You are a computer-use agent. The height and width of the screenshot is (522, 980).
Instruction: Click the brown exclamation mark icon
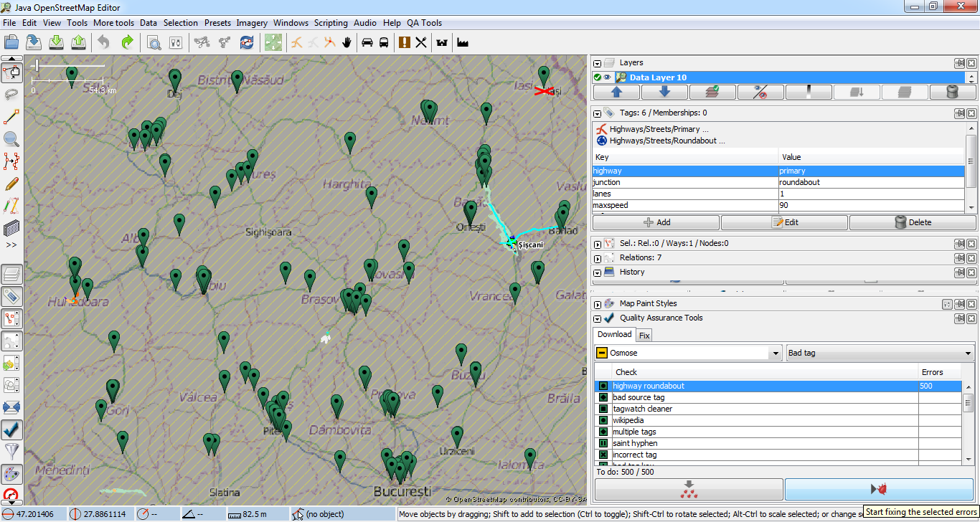coord(405,42)
